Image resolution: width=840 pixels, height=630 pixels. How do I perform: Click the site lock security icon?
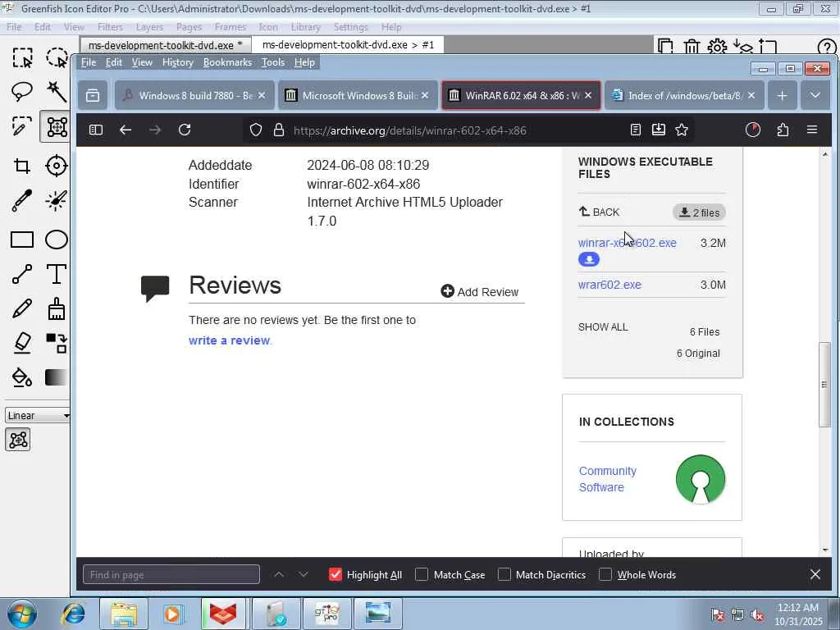(279, 130)
